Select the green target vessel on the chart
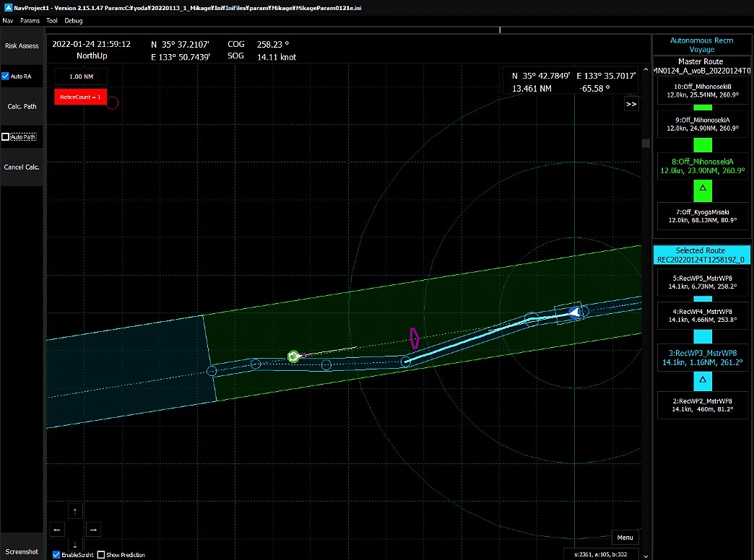 pos(293,356)
